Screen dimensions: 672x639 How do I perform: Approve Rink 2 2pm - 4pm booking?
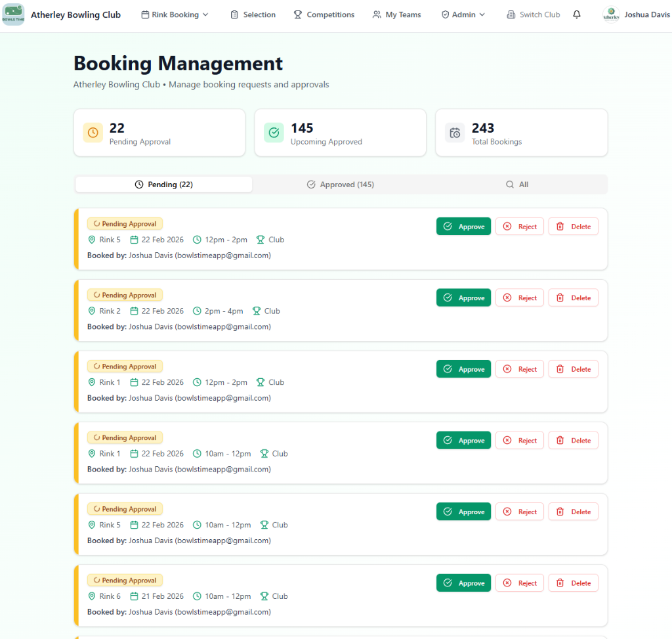464,297
